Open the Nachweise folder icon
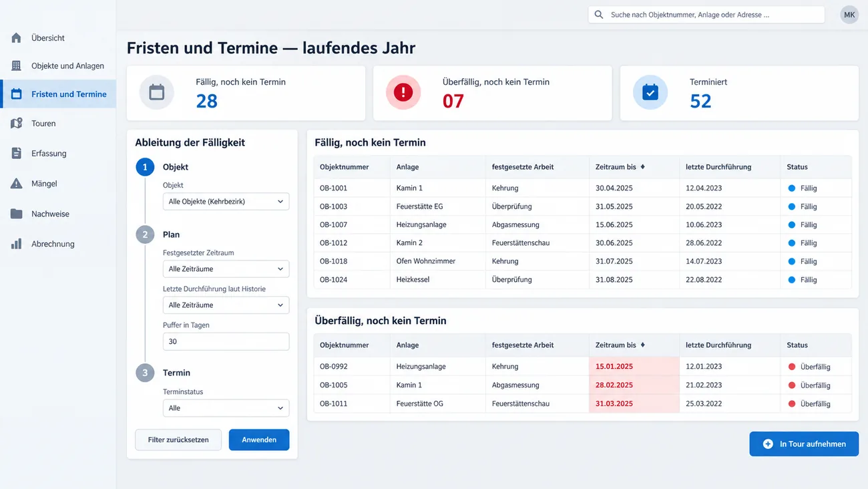Screen dimensions: 868x489 [17, 214]
